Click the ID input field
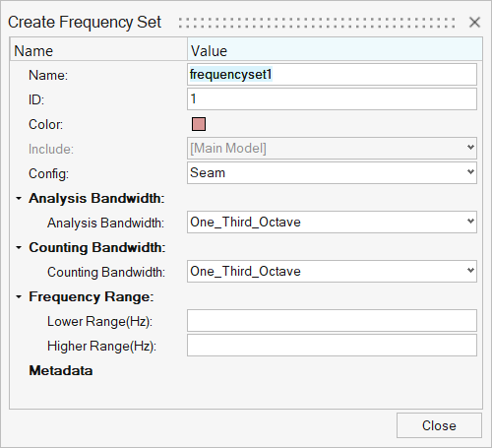492x448 pixels. [x=332, y=99]
